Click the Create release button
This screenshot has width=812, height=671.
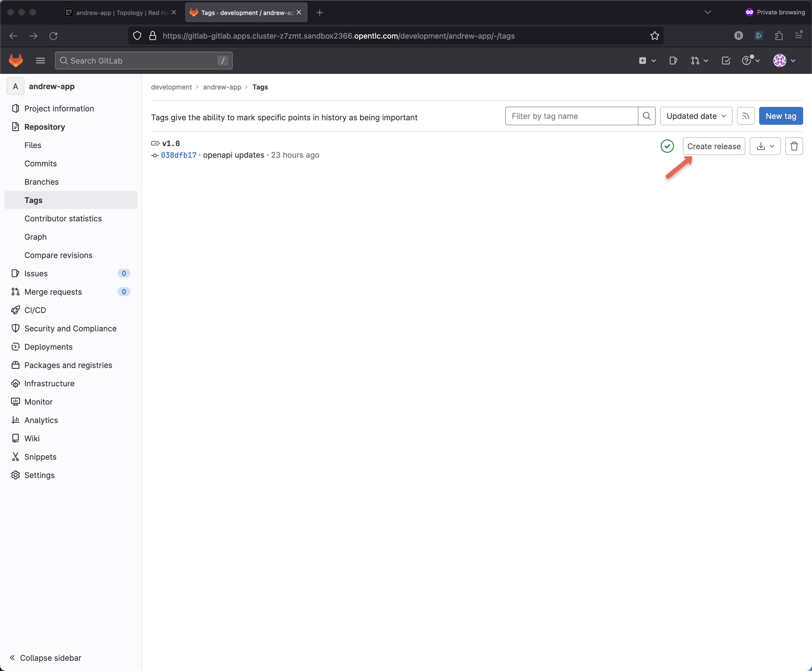(x=713, y=146)
